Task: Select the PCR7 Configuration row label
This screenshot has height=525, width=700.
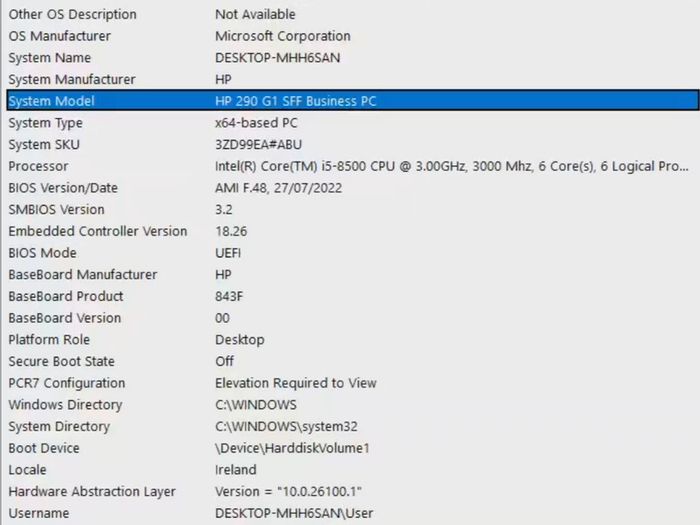Action: point(67,383)
